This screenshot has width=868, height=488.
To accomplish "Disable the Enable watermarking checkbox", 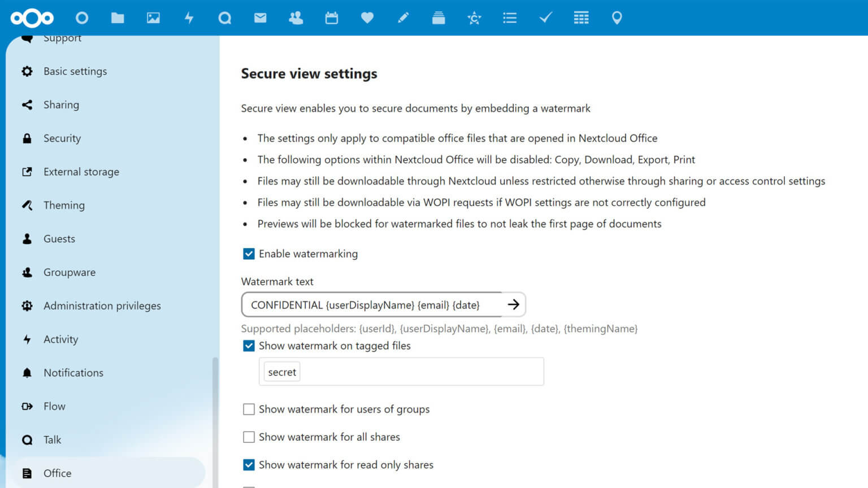I will tap(249, 254).
